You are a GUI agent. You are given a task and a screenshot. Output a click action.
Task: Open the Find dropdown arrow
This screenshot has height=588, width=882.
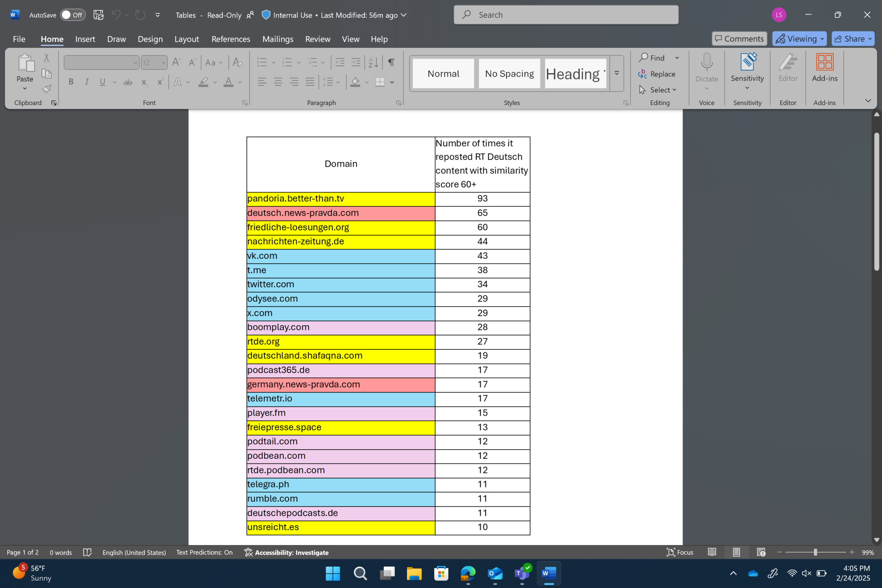[x=677, y=58]
